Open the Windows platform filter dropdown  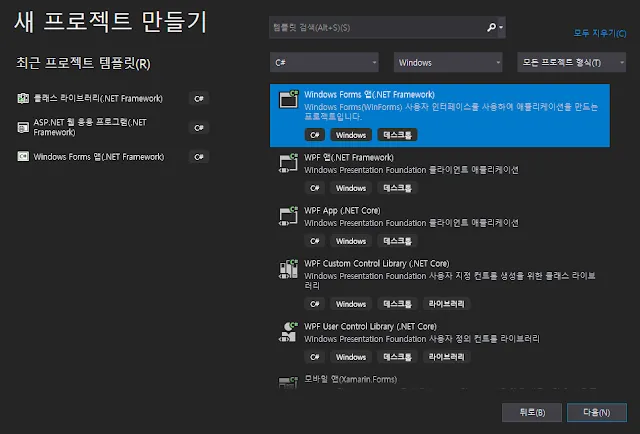(x=448, y=62)
